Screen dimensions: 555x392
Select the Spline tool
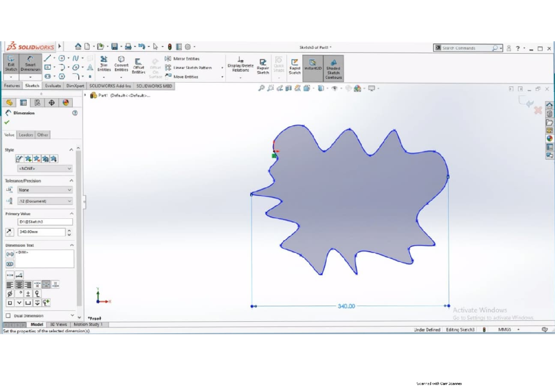point(75,59)
